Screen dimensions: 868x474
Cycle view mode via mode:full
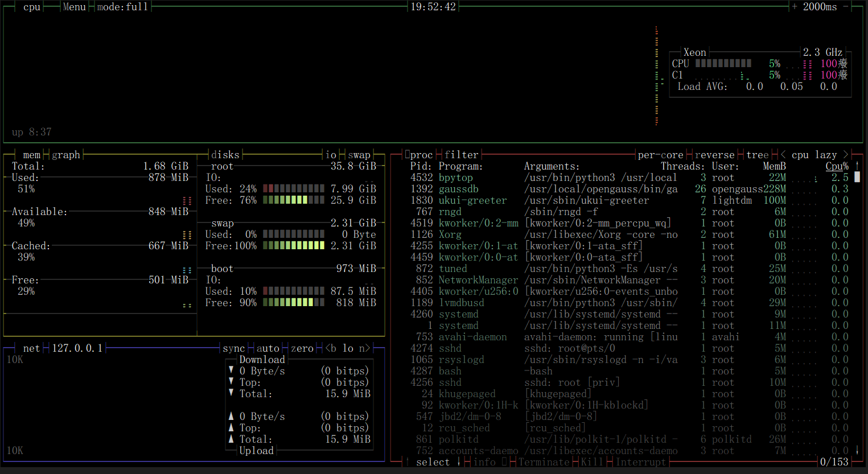pos(123,7)
